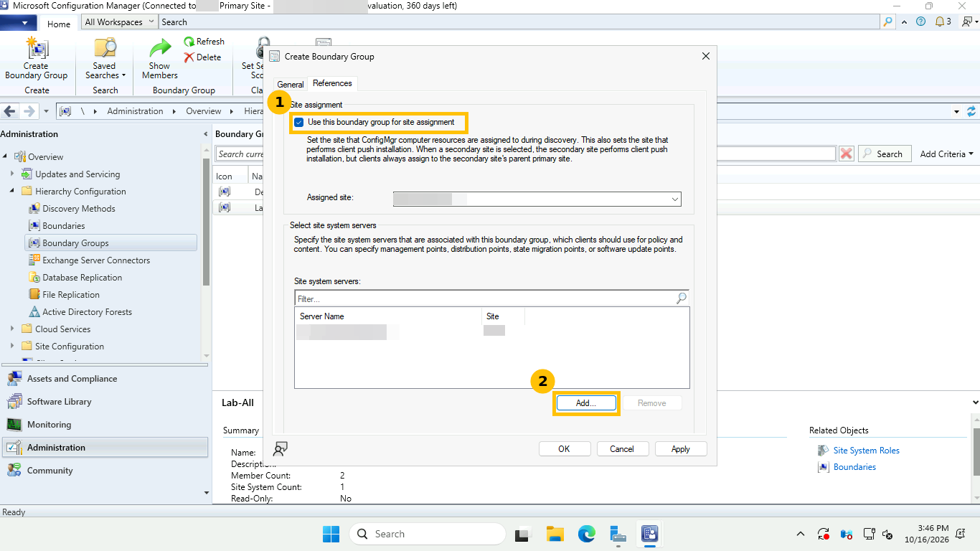
Task: Open the Add Criteria dropdown
Action: click(x=947, y=154)
